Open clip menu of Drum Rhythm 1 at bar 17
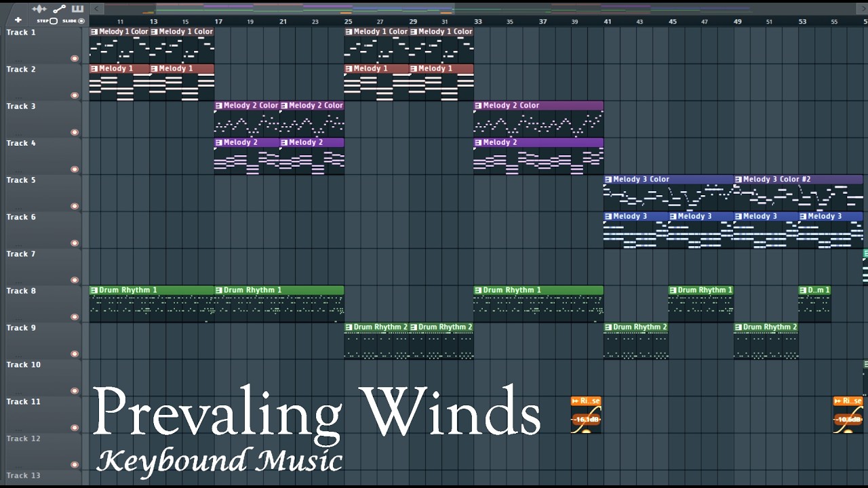 [x=219, y=290]
